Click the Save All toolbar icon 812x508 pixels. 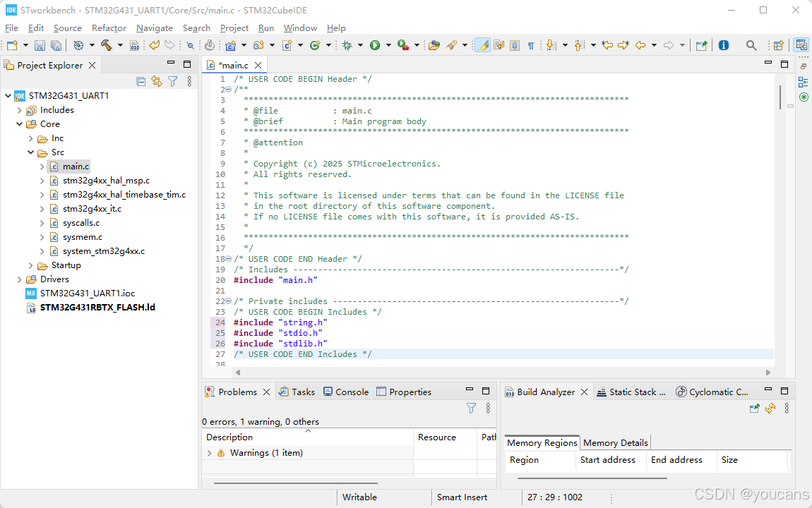(x=56, y=46)
